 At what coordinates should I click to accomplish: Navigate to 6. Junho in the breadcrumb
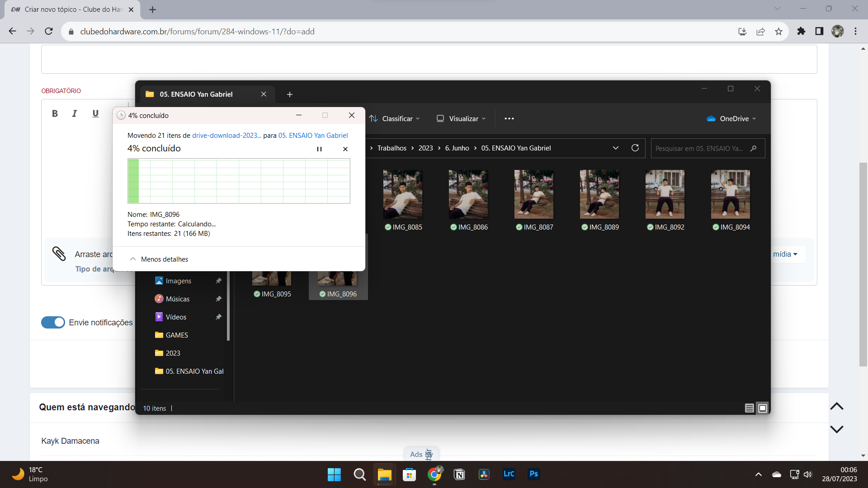pyautogui.click(x=457, y=148)
